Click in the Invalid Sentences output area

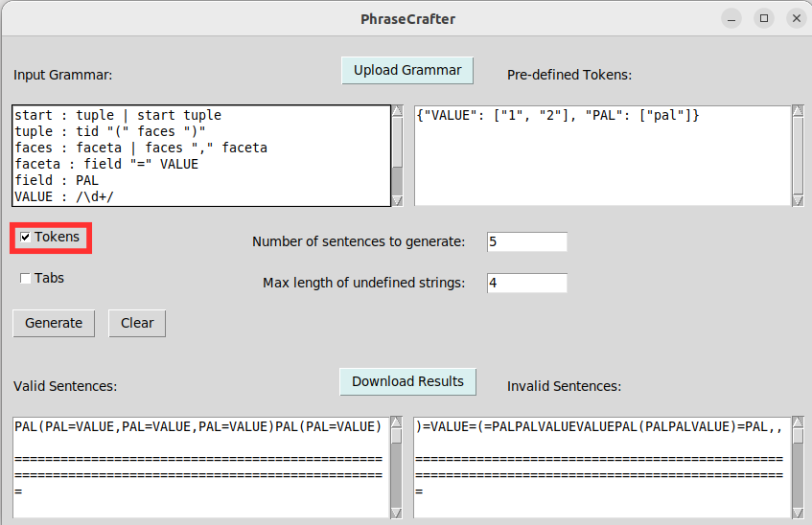click(x=602, y=467)
